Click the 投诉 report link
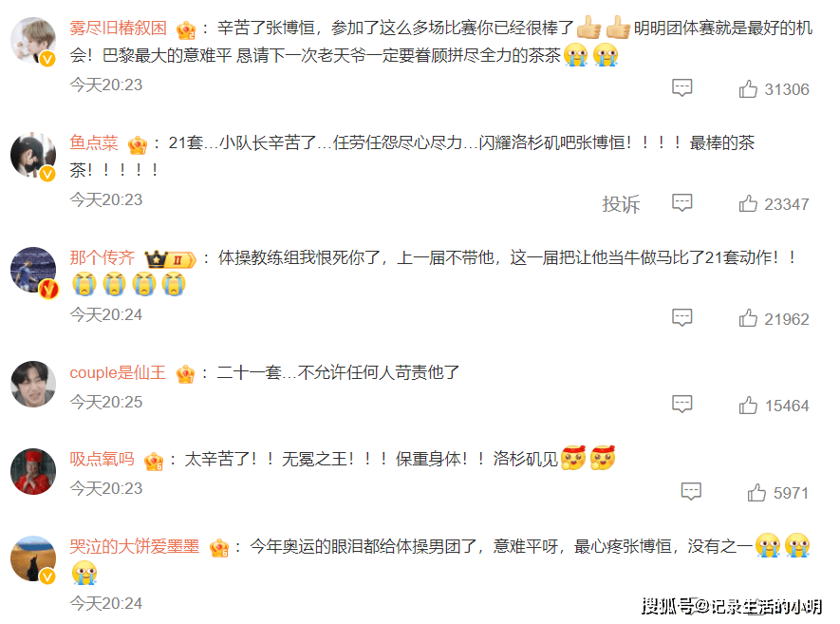Screen dimensions: 840x624 (x=621, y=203)
